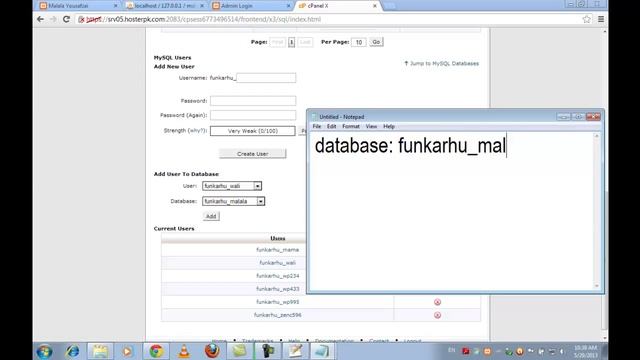Open Notepad Help menu
640x360 pixels.
point(389,127)
